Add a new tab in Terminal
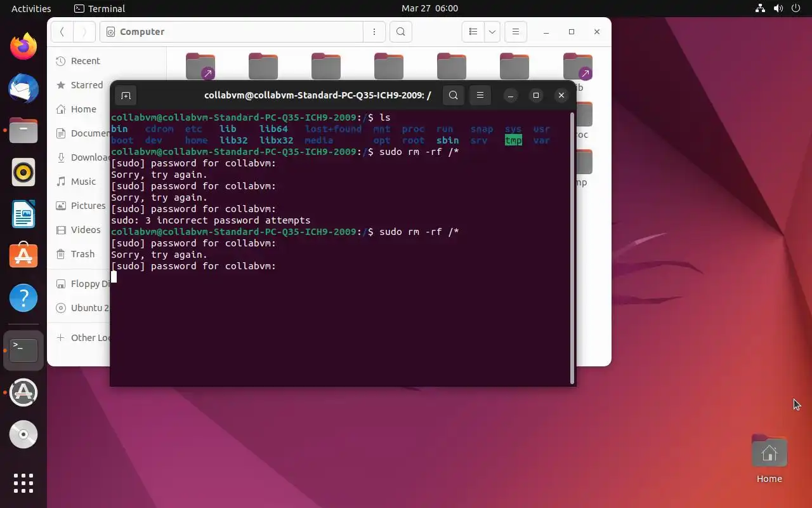 point(126,95)
